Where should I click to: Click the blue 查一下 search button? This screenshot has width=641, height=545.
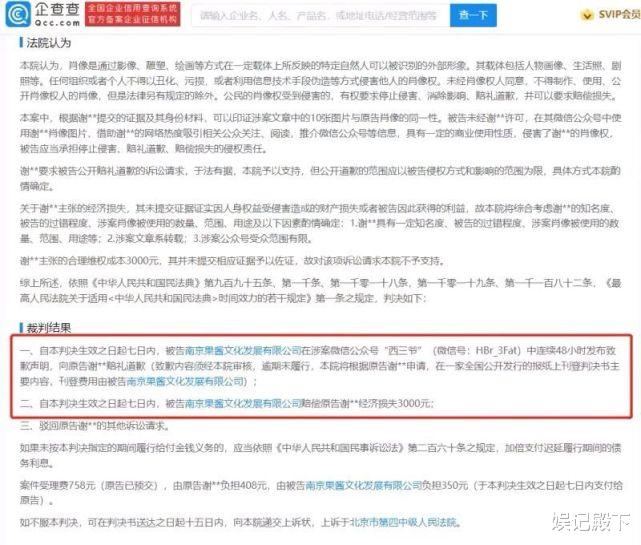[473, 16]
